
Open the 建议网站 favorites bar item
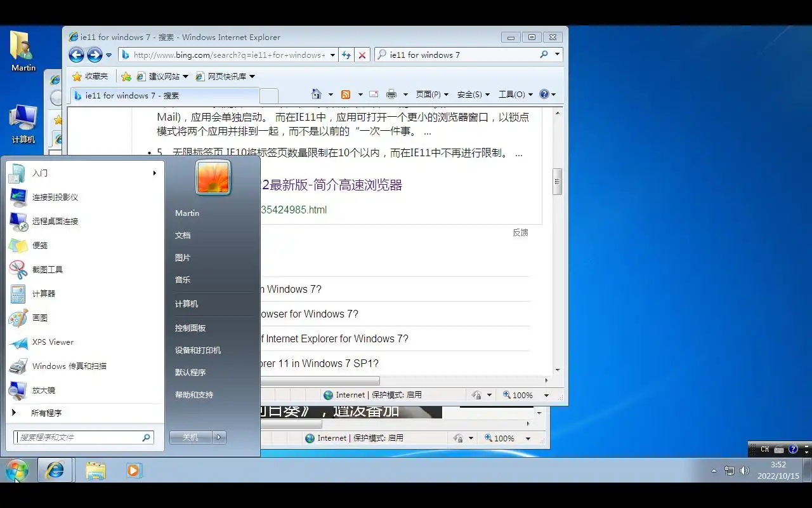(x=162, y=76)
